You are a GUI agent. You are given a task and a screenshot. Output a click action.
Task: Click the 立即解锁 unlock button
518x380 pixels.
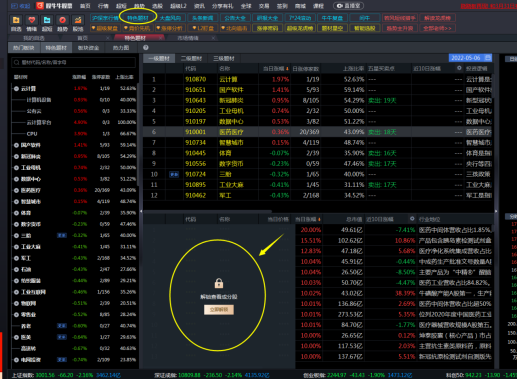[x=219, y=310]
